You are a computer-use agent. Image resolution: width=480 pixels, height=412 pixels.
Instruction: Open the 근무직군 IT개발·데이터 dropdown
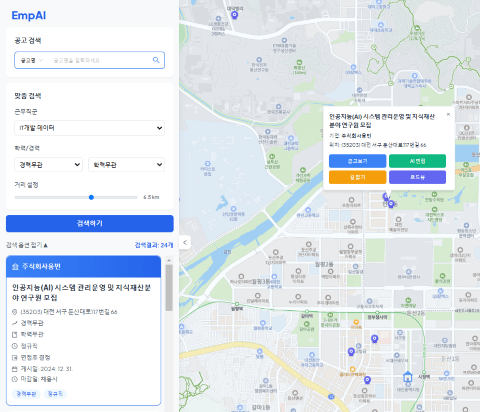pos(89,128)
